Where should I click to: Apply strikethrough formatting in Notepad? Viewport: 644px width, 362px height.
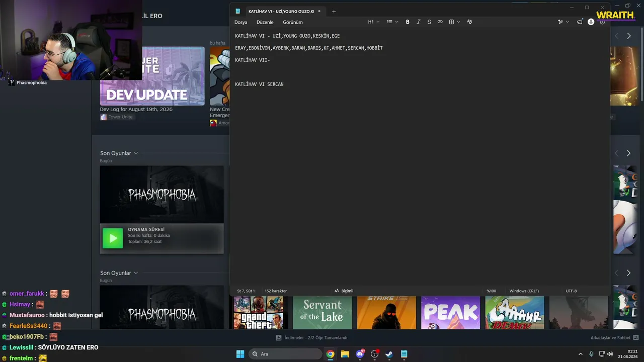click(429, 22)
